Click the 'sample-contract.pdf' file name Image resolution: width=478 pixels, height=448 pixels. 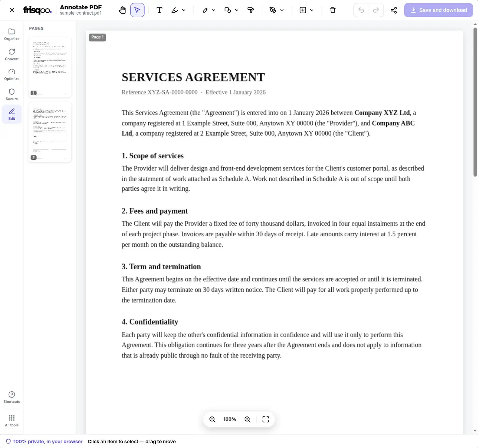pos(80,13)
